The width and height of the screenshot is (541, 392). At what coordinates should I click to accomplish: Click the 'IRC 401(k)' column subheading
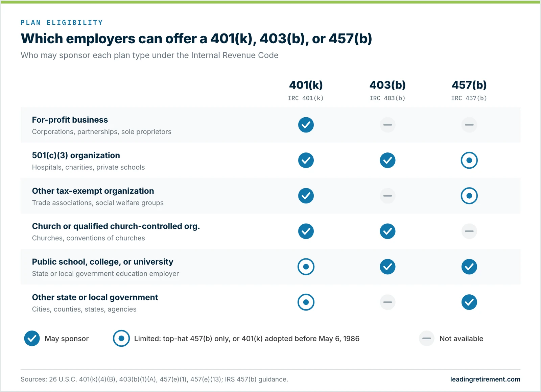306,98
